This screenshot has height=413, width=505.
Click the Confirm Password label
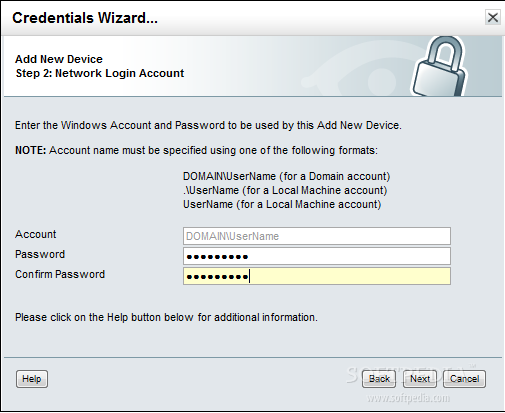[x=60, y=274]
